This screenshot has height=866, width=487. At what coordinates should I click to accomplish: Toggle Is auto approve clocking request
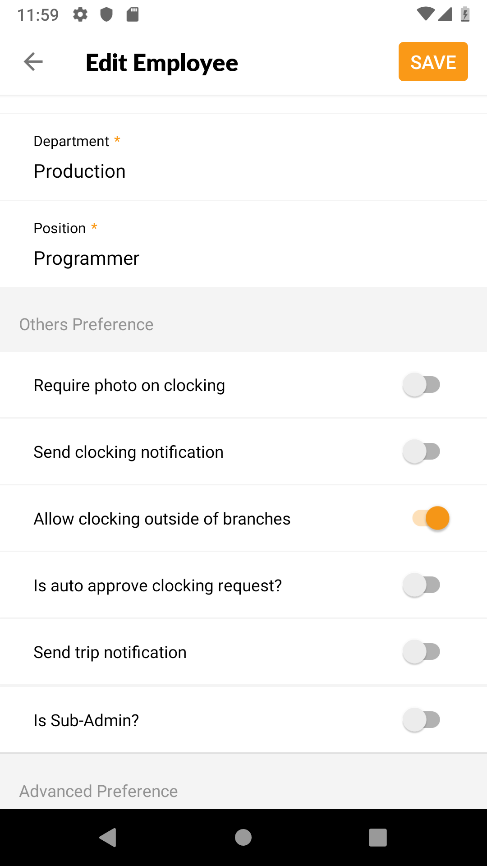pyautogui.click(x=421, y=585)
